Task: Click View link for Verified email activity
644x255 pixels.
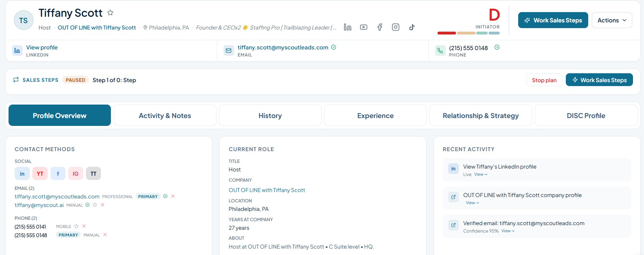Action: click(x=508, y=231)
